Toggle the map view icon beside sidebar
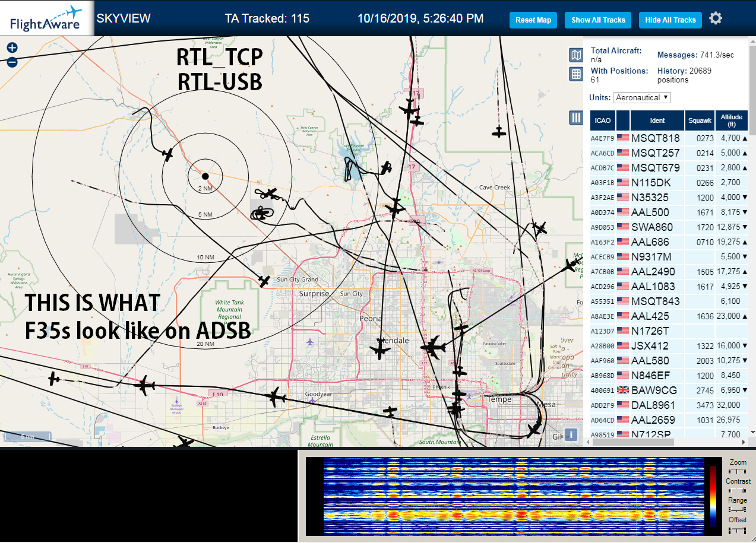The height and width of the screenshot is (543, 756). coord(575,56)
